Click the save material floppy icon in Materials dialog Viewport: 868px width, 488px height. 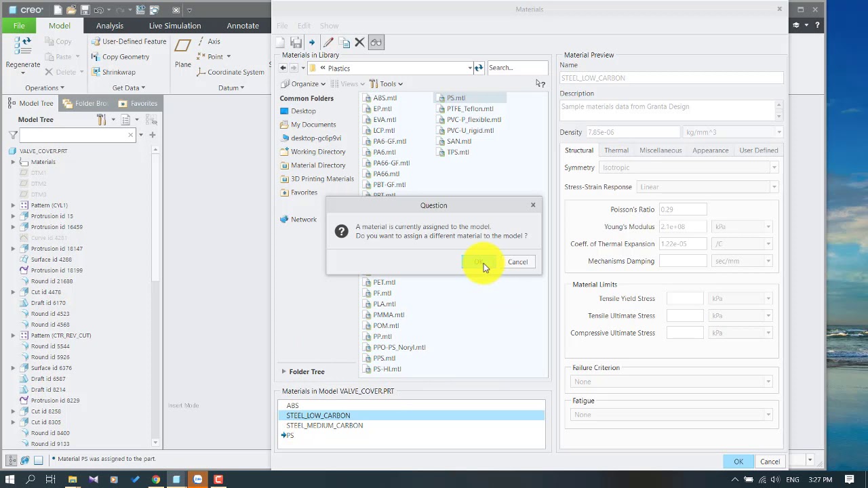tap(296, 43)
